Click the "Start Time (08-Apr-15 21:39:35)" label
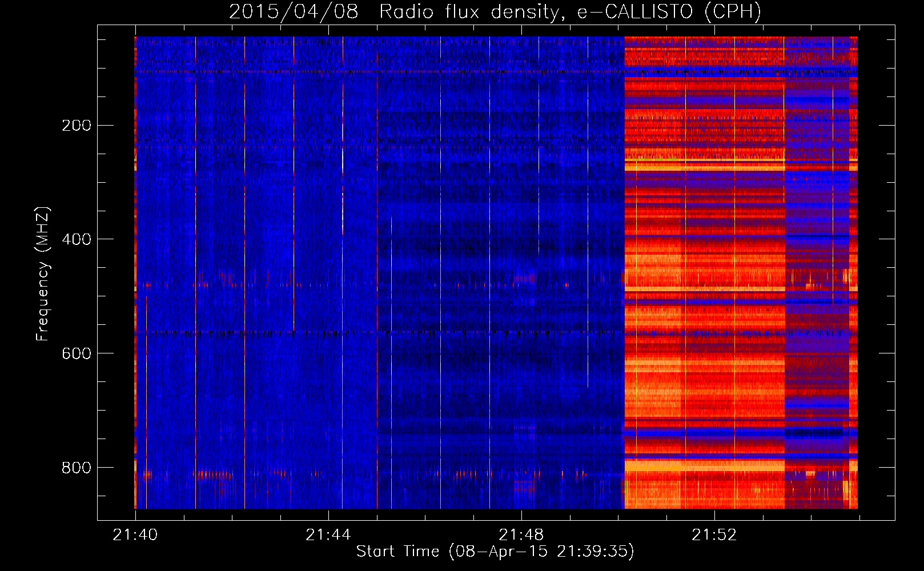Screen dimensions: 924x571 point(495,552)
